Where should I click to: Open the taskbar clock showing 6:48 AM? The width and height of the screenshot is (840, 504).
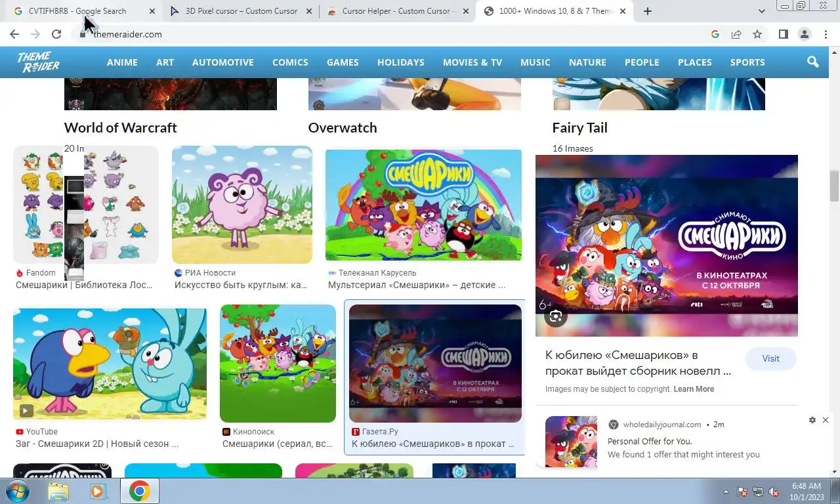pyautogui.click(x=807, y=492)
